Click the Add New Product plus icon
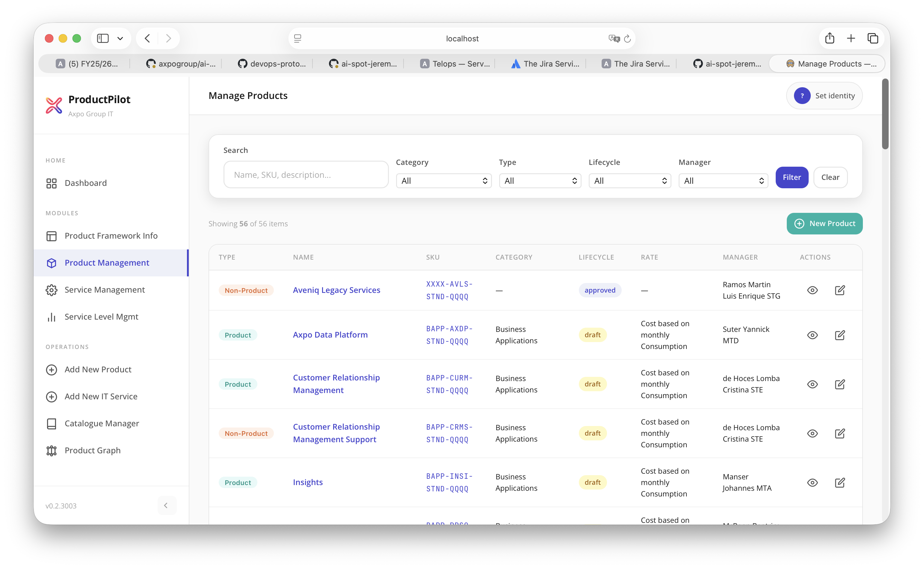The image size is (924, 569). click(52, 370)
